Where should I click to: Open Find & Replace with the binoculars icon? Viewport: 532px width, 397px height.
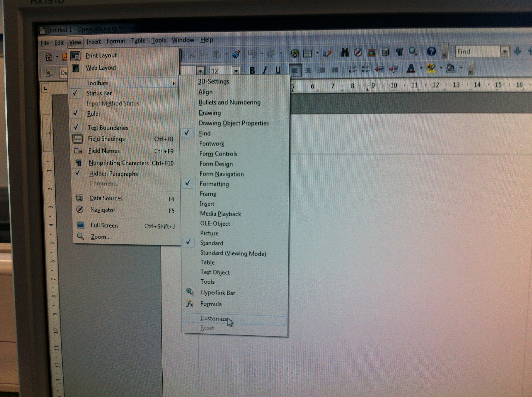click(345, 52)
